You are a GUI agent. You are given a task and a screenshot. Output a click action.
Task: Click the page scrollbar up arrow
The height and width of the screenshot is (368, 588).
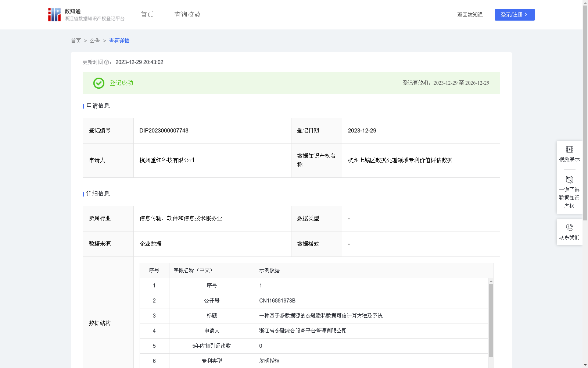click(x=585, y=3)
